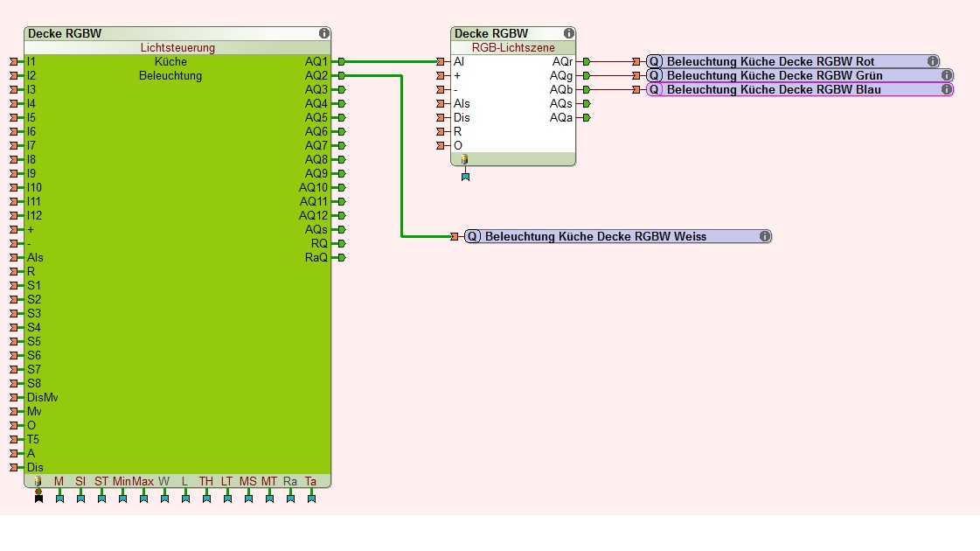Image resolution: width=980 pixels, height=551 pixels.
Task: Select the green wire leading to RGBW Weiss
Action: [401, 157]
